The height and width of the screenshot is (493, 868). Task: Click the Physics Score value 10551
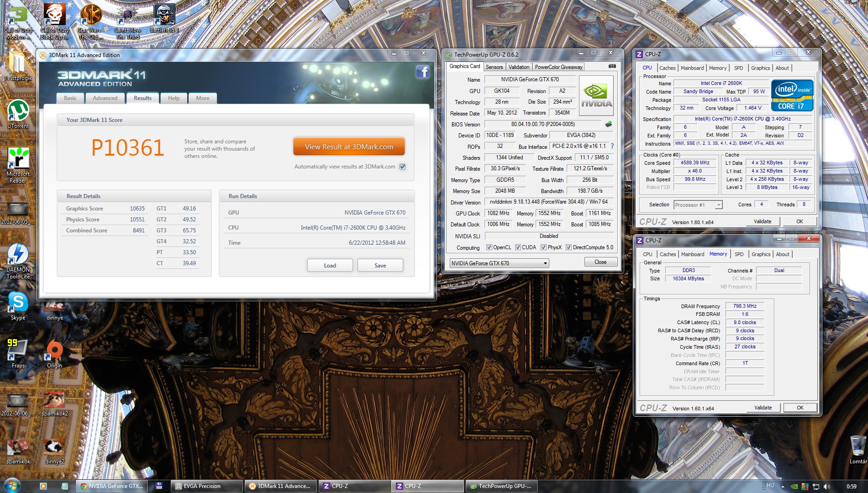pos(137,220)
